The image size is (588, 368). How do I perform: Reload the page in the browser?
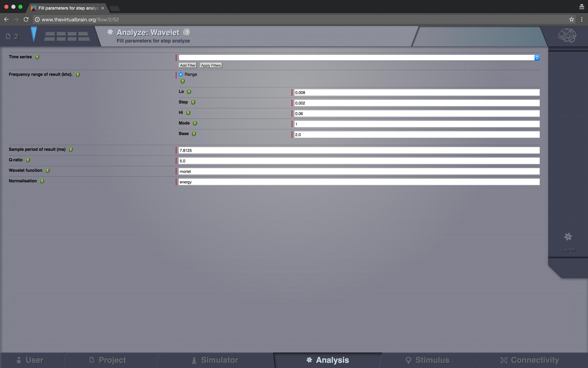click(x=26, y=19)
